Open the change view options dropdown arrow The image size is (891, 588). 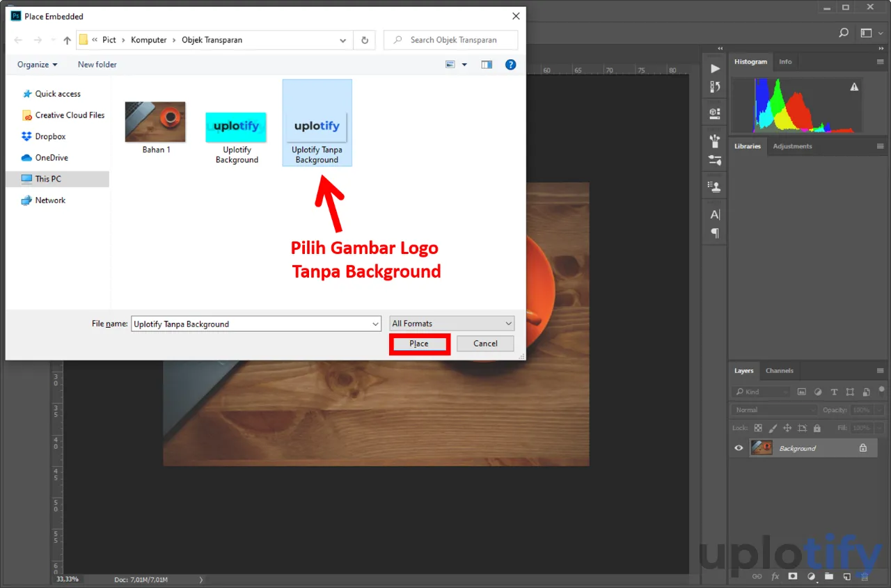464,65
